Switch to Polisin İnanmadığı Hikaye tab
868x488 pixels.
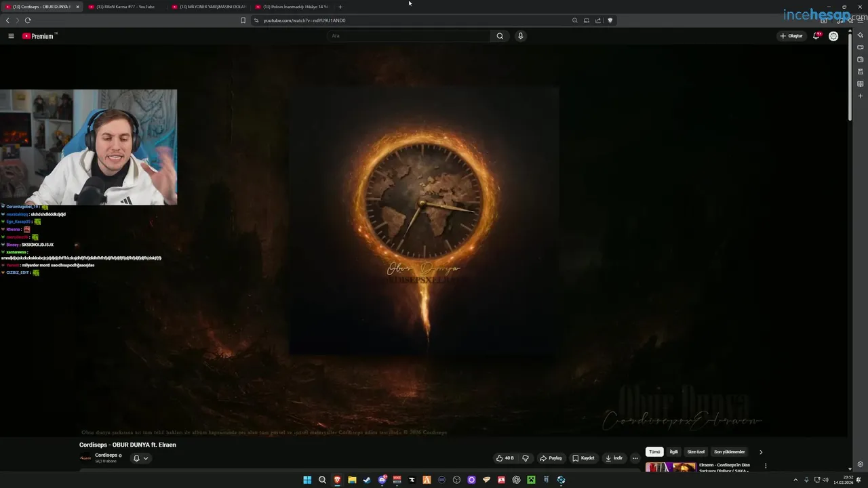pyautogui.click(x=292, y=7)
